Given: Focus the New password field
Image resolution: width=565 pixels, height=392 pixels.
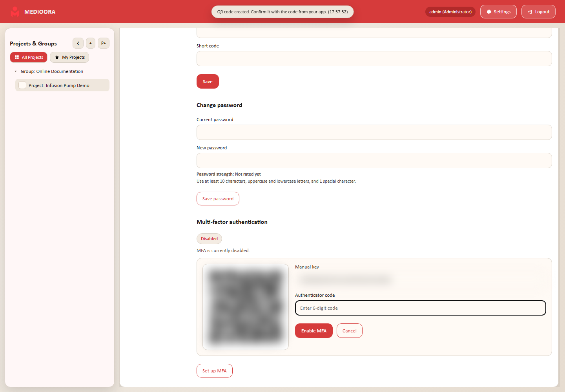Looking at the screenshot, I should point(374,161).
